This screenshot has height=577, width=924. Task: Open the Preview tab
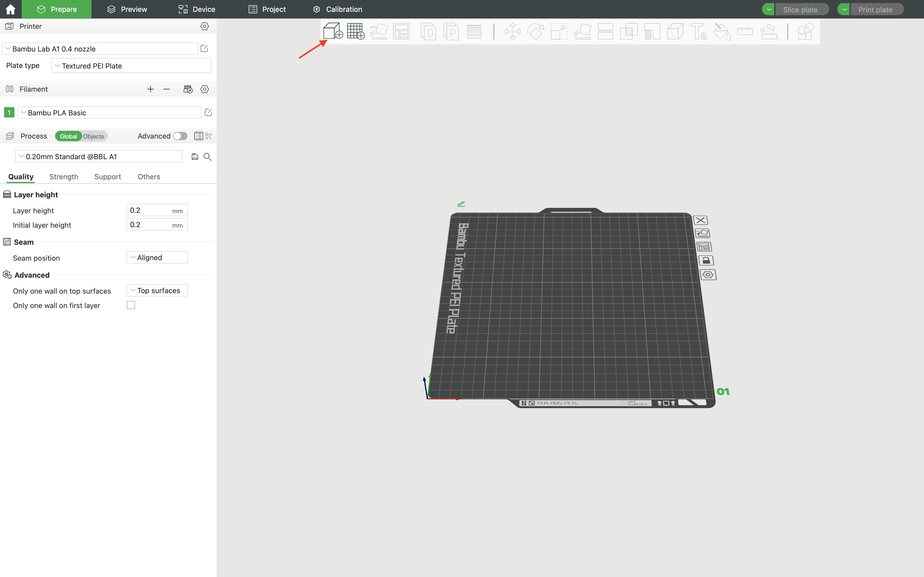point(127,9)
